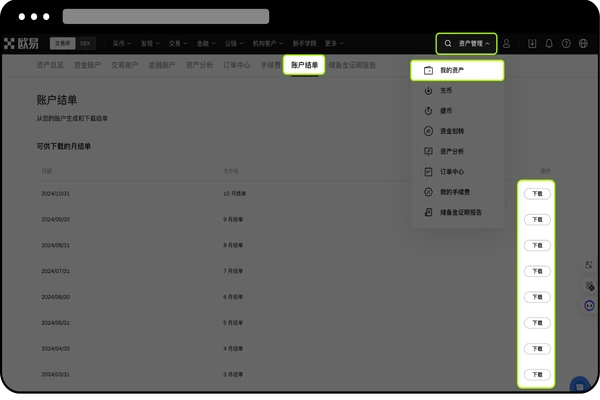Download the 7月结单 statement
The height and width of the screenshot is (400, 600).
point(537,271)
